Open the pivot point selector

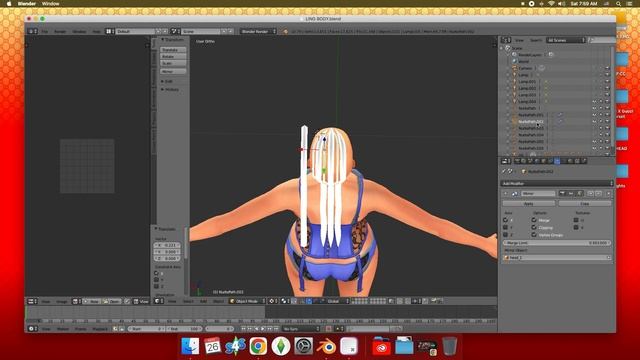click(284, 301)
